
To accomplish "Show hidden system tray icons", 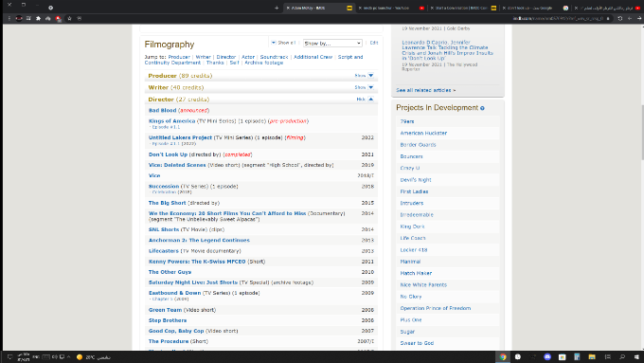I will (x=68, y=356).
